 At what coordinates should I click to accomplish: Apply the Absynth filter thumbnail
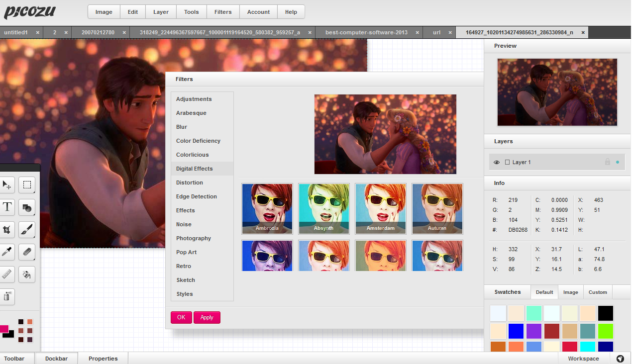point(324,209)
